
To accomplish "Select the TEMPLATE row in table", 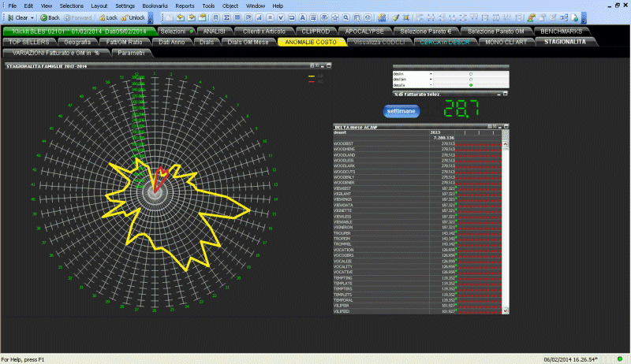I will pyautogui.click(x=417, y=284).
